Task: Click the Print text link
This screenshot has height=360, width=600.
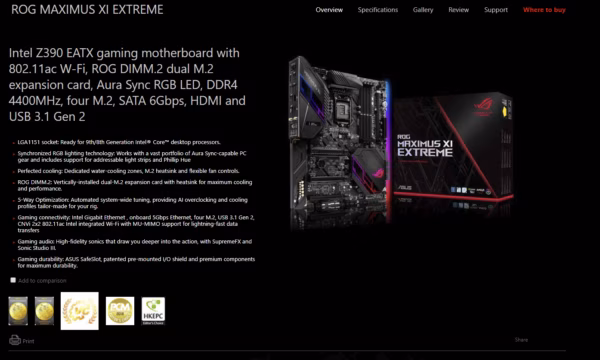Action: [x=28, y=341]
